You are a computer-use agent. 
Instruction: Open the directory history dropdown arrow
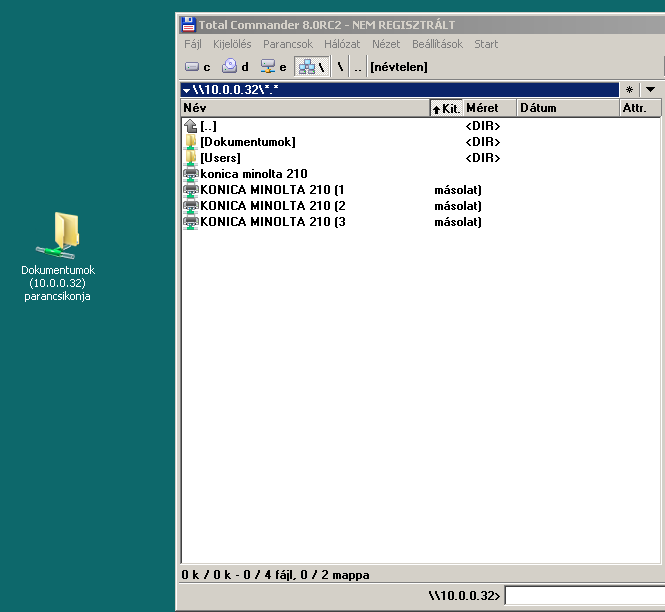pyautogui.click(x=650, y=90)
